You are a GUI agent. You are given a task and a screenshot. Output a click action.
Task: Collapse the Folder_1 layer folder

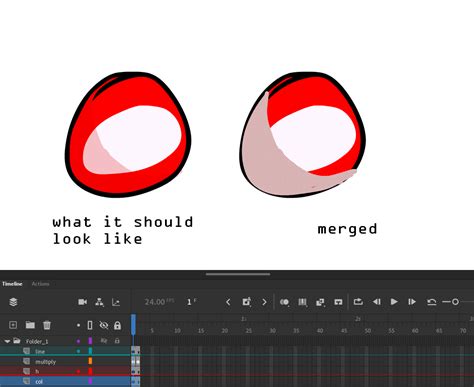[x=7, y=341]
